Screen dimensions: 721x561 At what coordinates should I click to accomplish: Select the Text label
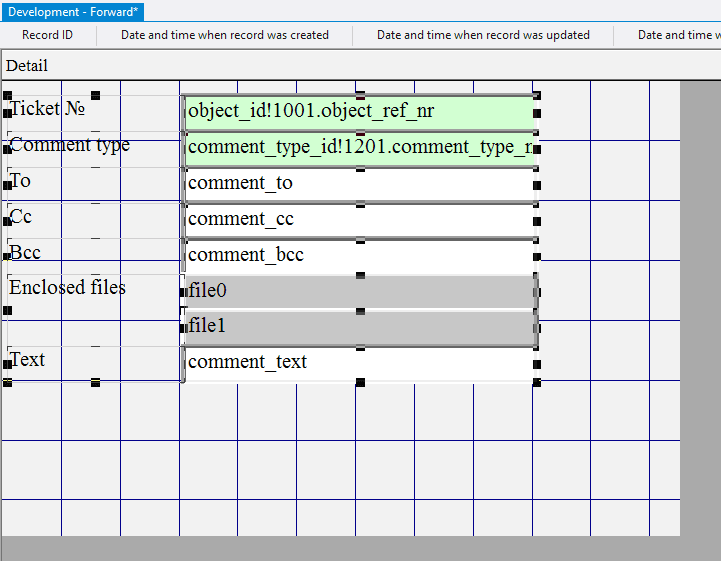click(x=27, y=360)
